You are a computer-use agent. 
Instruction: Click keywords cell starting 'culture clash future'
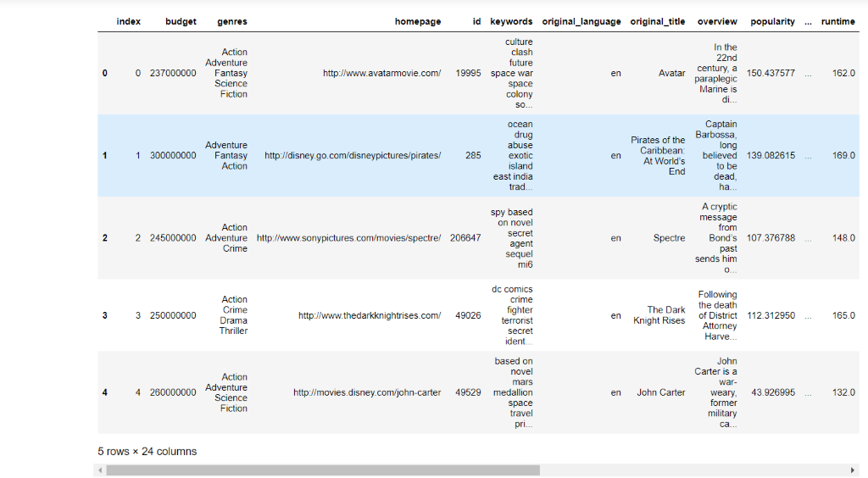pyautogui.click(x=511, y=73)
